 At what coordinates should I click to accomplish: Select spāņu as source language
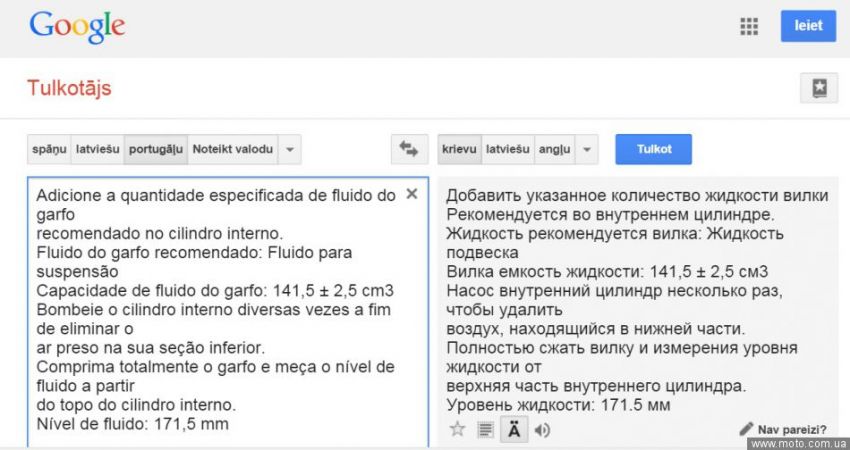[49, 149]
